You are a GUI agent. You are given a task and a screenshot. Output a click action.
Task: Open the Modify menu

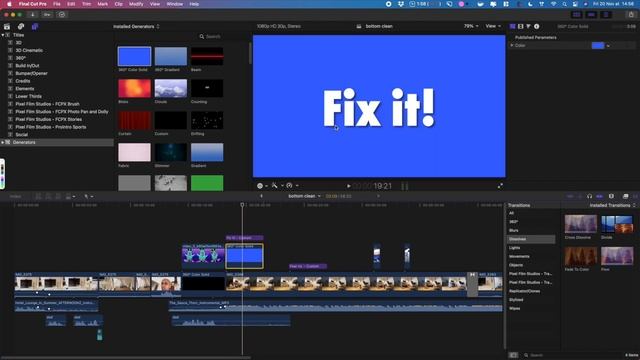pyautogui.click(x=136, y=4)
